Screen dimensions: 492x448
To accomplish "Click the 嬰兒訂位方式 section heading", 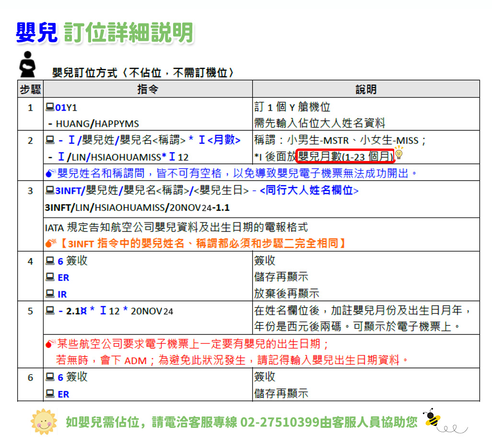I will pos(143,73).
